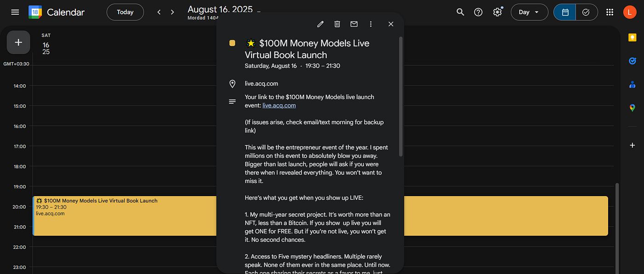The width and height of the screenshot is (644, 274).
Task: Navigate to the next day
Action: point(172,12)
